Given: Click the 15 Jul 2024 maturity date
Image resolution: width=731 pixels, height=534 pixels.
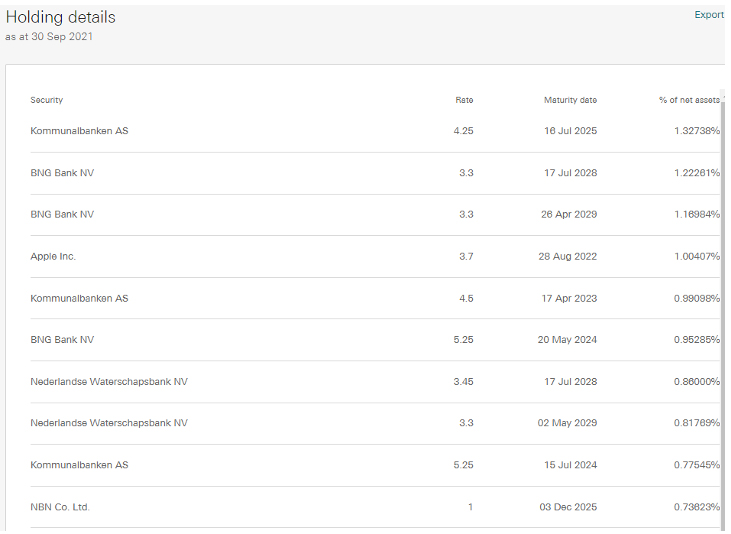Looking at the screenshot, I should coord(570,465).
